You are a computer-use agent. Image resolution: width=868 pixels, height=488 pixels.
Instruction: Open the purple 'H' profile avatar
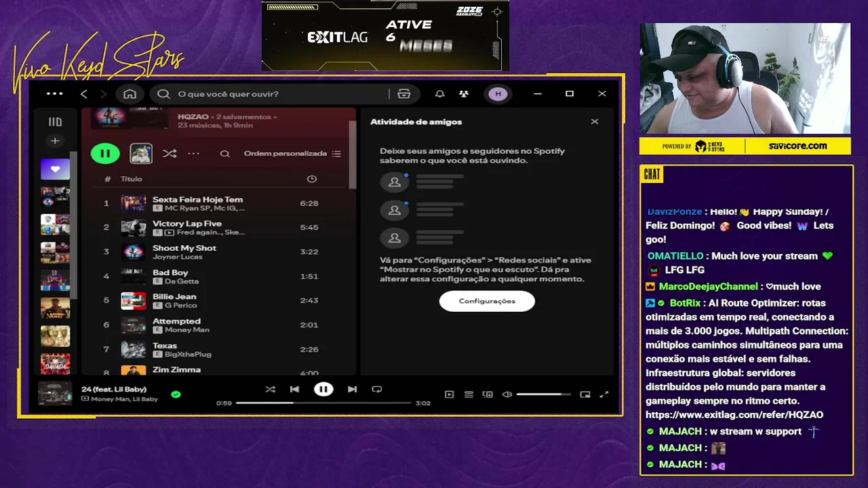[498, 94]
